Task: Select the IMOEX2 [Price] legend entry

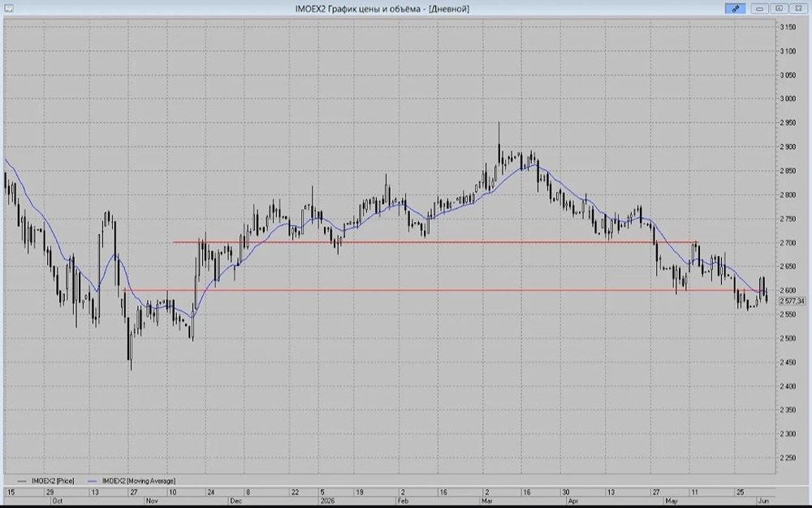Action: point(53,480)
